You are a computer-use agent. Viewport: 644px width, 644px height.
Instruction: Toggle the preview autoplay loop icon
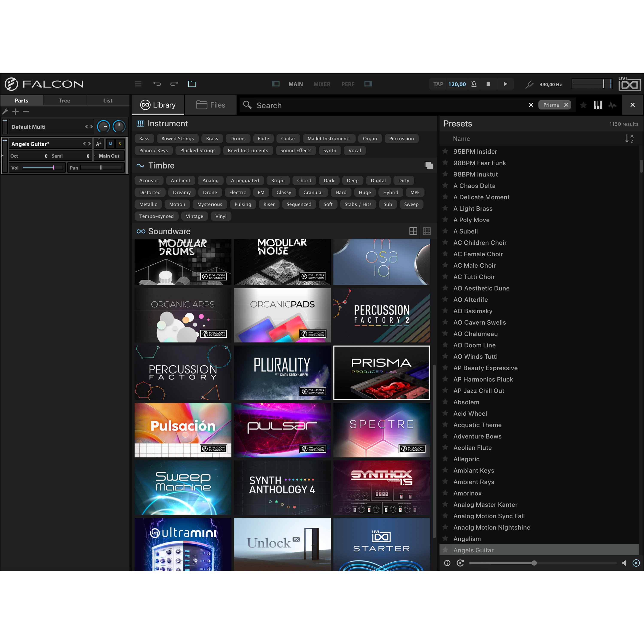[460, 563]
